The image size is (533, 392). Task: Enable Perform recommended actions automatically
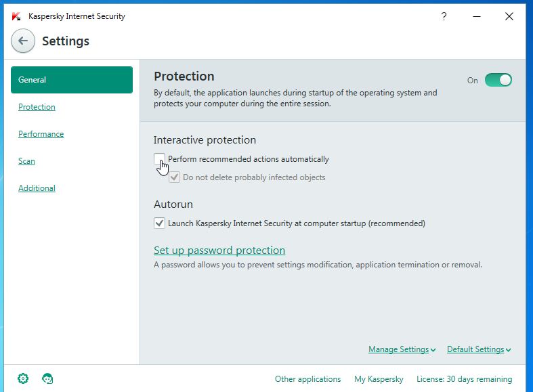pos(159,159)
